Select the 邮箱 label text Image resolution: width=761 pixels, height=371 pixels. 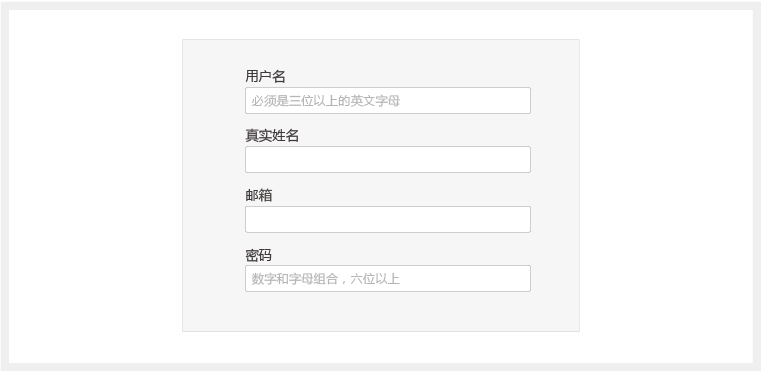[x=259, y=195]
